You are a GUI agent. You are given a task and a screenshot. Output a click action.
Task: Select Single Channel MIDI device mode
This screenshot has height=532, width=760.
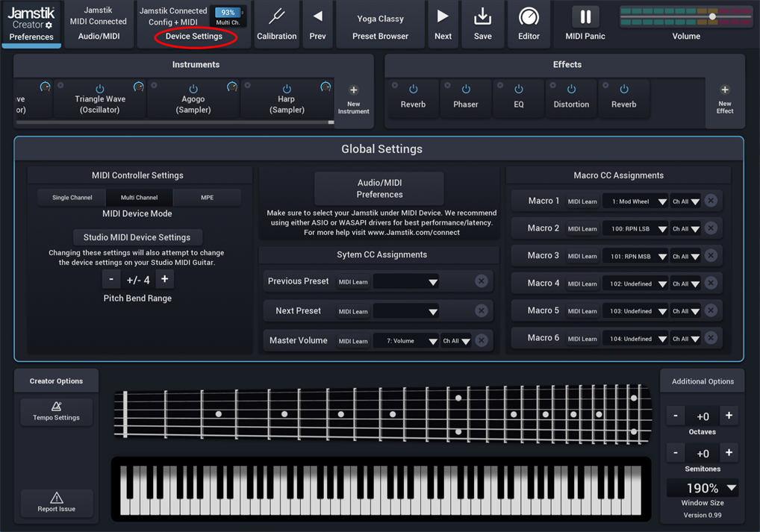[72, 198]
